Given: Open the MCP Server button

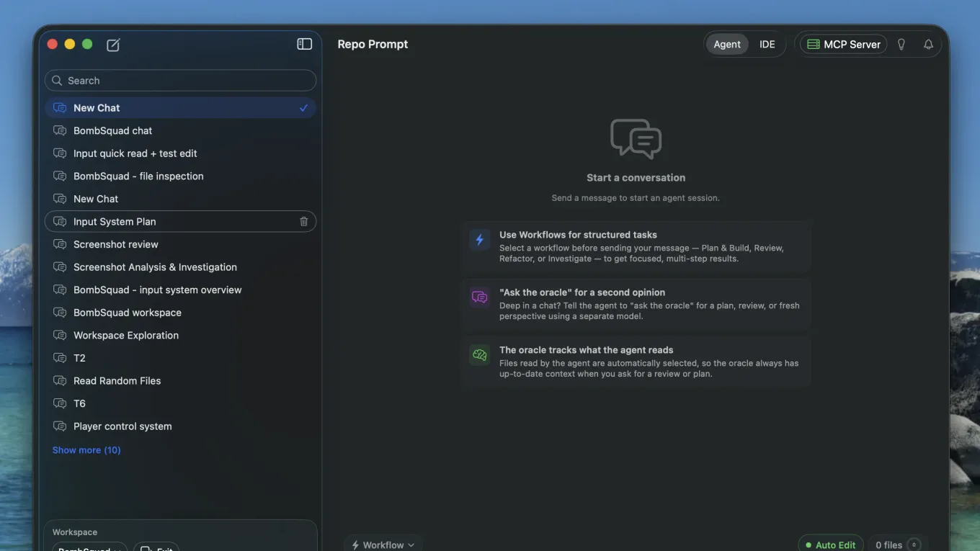Looking at the screenshot, I should [x=843, y=44].
